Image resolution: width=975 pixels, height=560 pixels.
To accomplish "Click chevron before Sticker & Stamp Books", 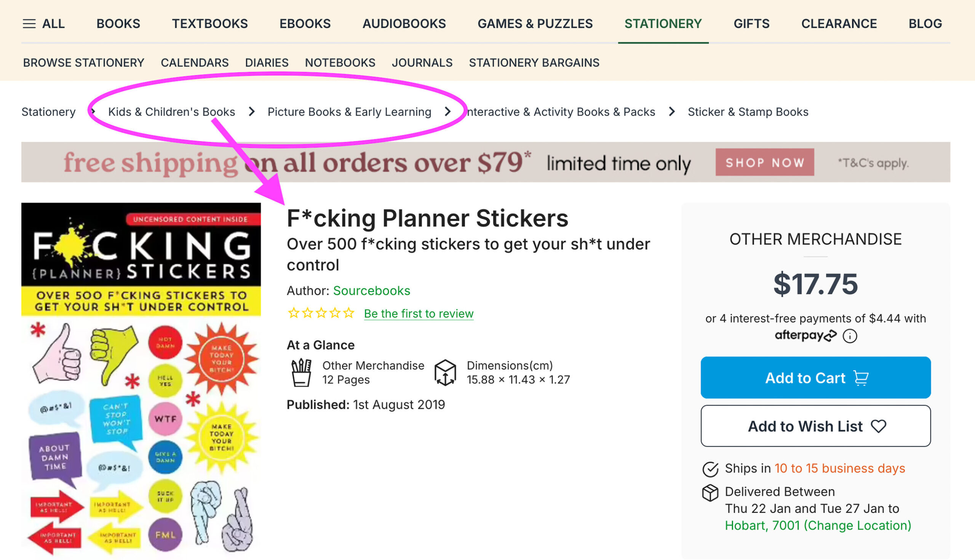I will tap(672, 112).
